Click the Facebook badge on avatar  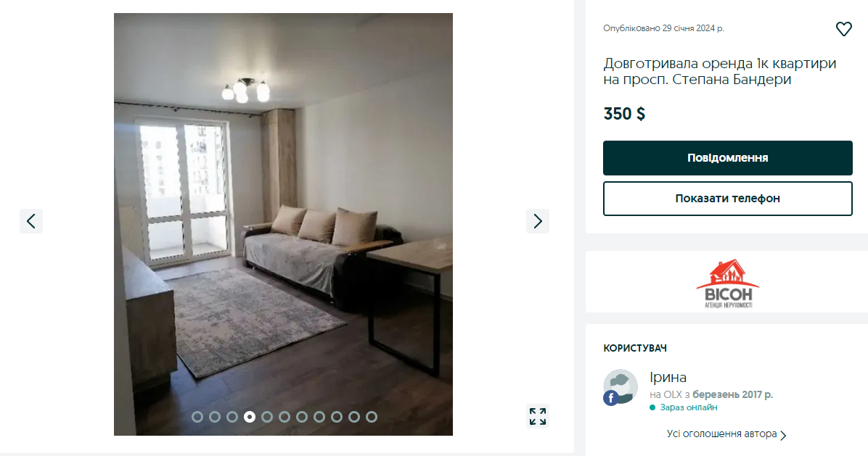pyautogui.click(x=610, y=398)
